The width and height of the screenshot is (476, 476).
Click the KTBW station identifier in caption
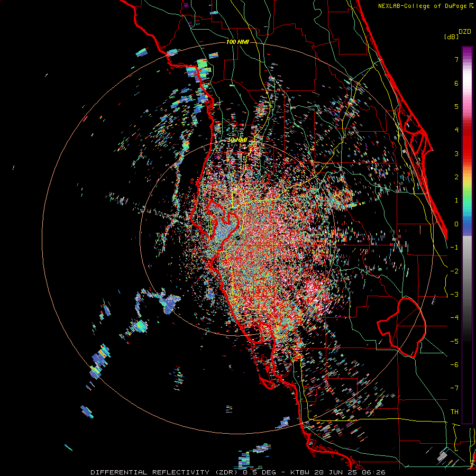(300, 472)
